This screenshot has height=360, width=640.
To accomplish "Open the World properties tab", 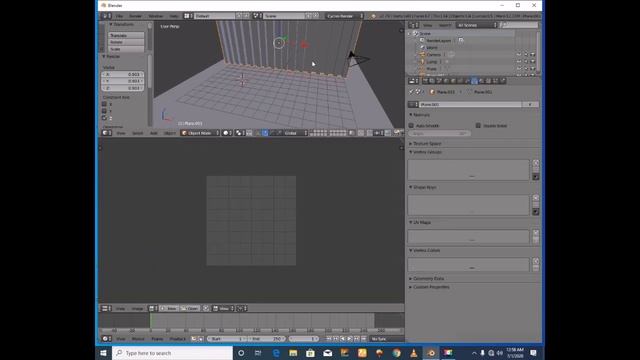I will pyautogui.click(x=447, y=81).
